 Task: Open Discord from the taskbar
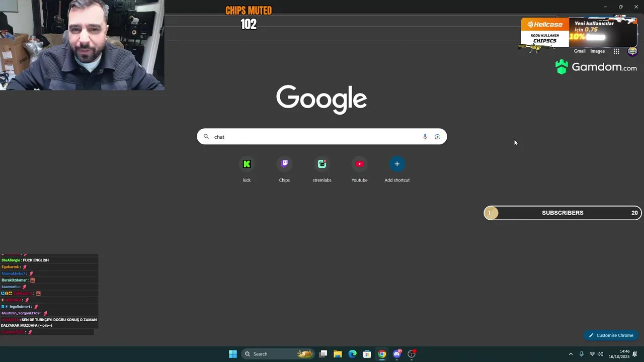click(397, 354)
